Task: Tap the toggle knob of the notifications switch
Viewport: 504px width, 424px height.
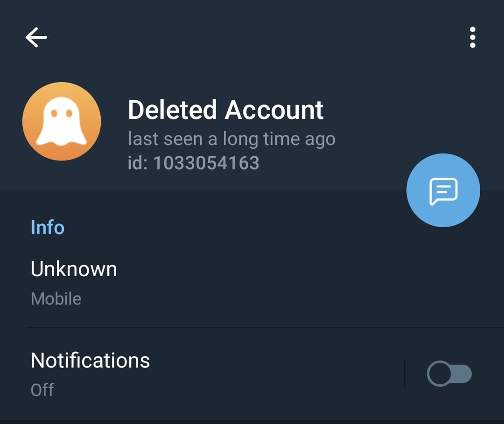Action: pyautogui.click(x=440, y=374)
